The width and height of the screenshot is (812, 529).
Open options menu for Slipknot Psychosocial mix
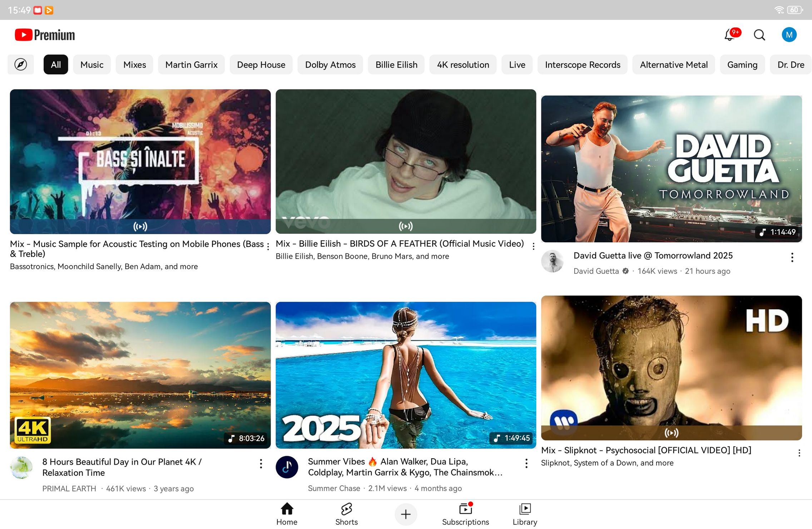[x=799, y=453]
